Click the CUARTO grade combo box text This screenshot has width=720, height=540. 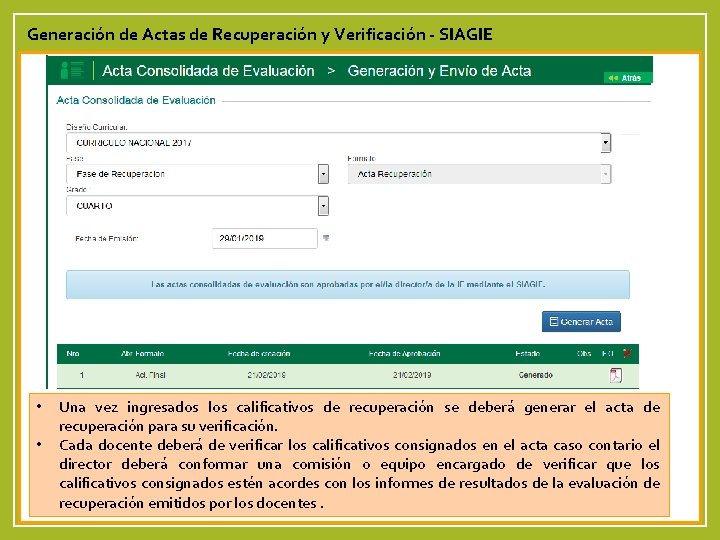click(94, 206)
